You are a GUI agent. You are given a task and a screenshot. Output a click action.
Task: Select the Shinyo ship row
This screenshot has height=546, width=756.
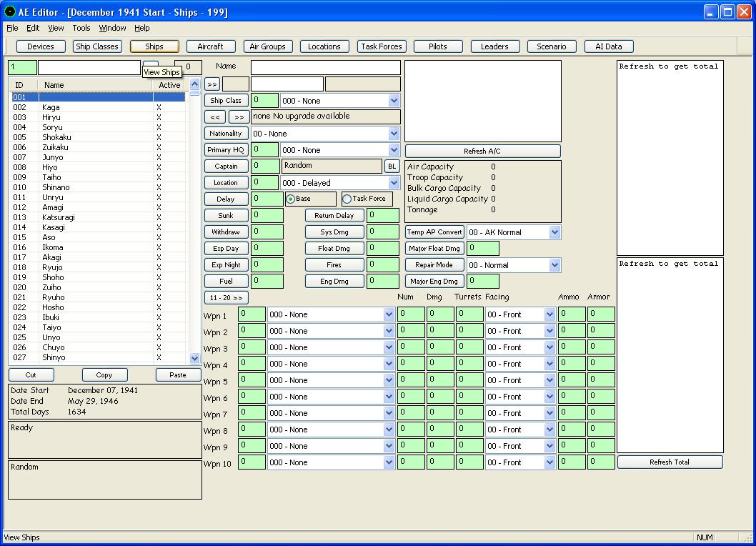click(99, 357)
